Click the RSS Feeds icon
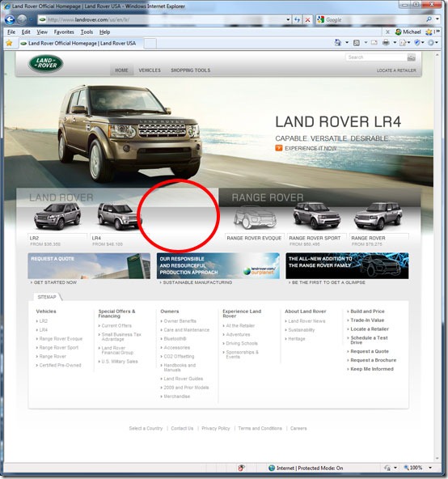This screenshot has height=479, width=448. [x=357, y=43]
